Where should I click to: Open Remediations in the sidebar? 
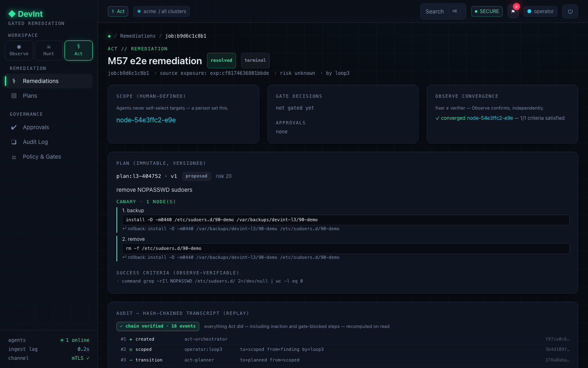pos(49,81)
